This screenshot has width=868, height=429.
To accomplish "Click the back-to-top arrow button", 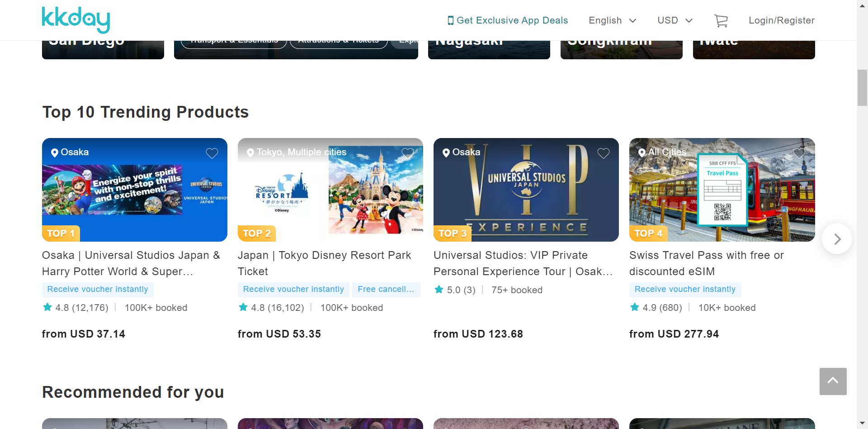I will point(833,381).
